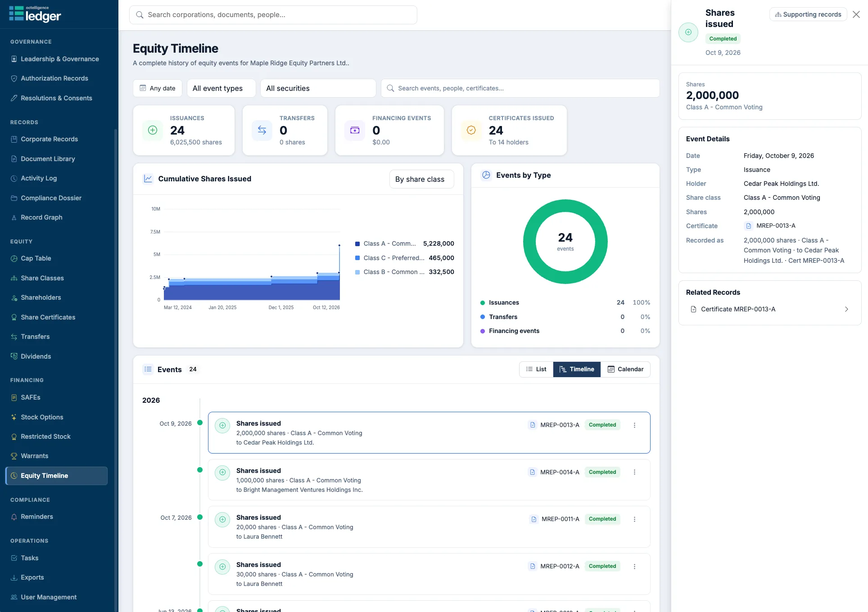Open the All securities dropdown
This screenshot has height=612, width=868.
pos(318,88)
